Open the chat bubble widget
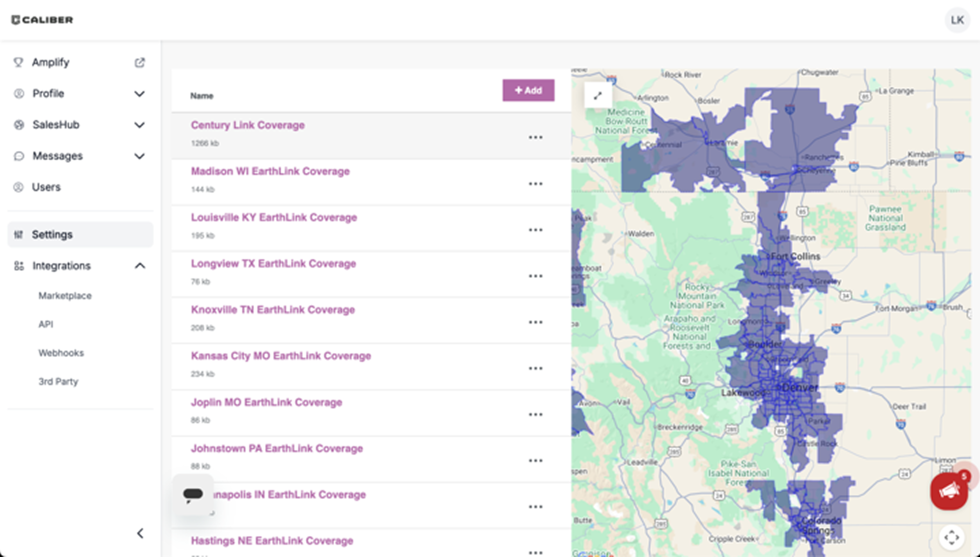The width and height of the screenshot is (980, 557). (193, 495)
